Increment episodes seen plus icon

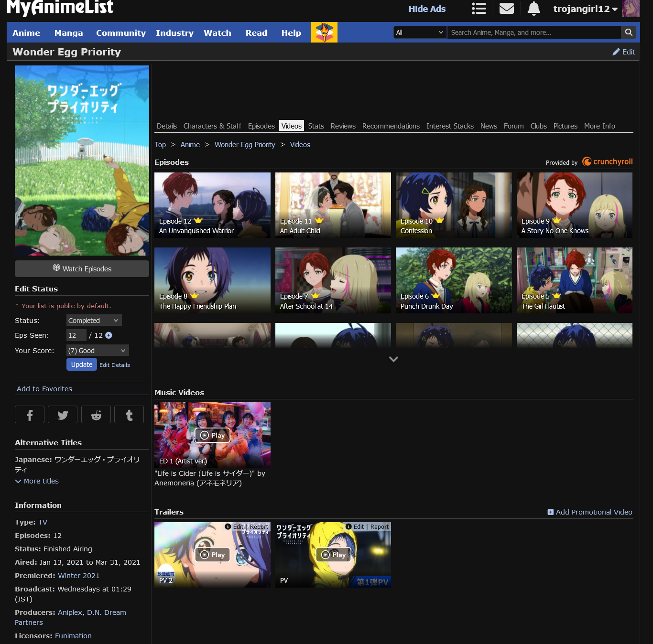click(109, 335)
